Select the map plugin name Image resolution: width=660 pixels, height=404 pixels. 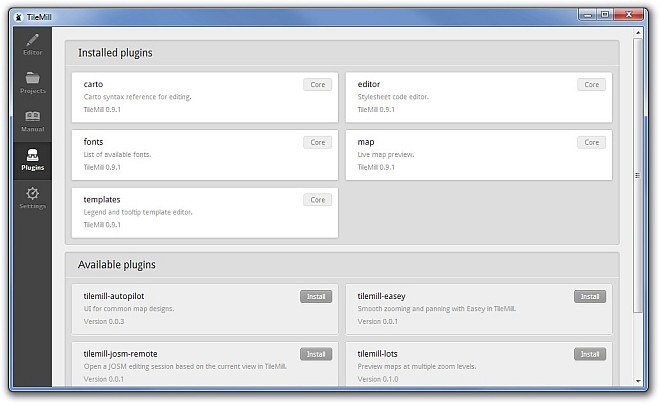click(366, 142)
